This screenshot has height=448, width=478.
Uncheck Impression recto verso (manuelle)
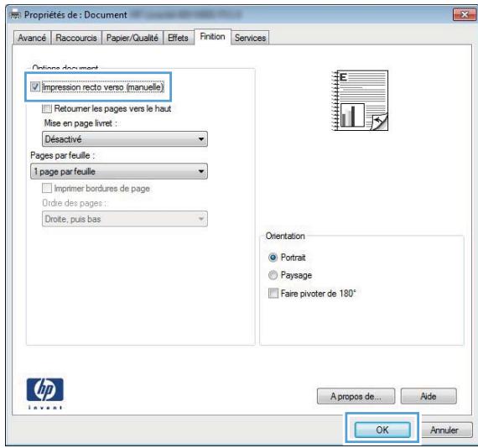[35, 87]
